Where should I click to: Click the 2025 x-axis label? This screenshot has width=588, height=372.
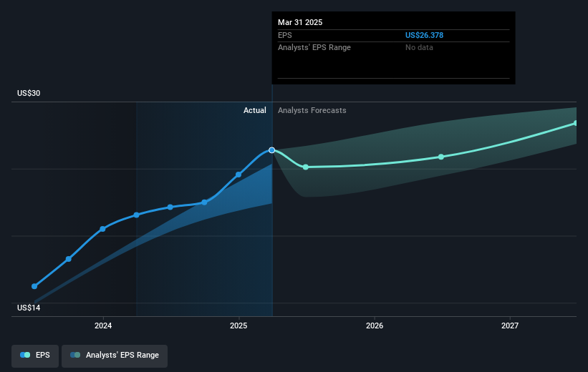click(238, 326)
